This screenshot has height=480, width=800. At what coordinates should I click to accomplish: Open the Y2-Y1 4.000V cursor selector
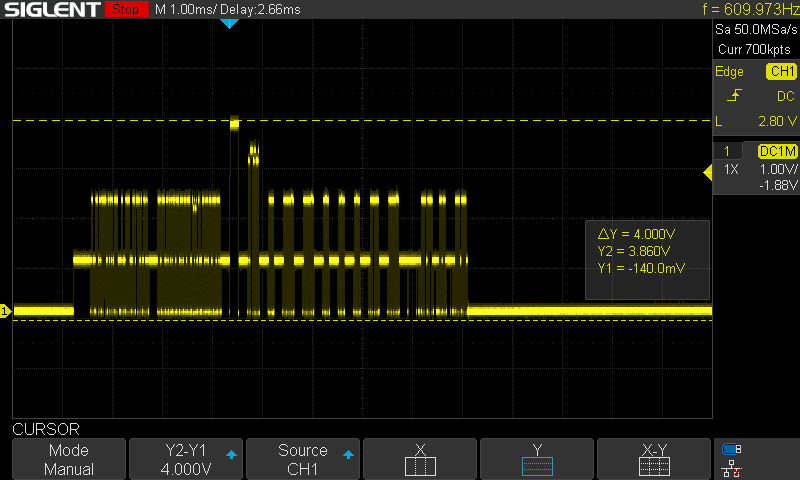tap(186, 459)
